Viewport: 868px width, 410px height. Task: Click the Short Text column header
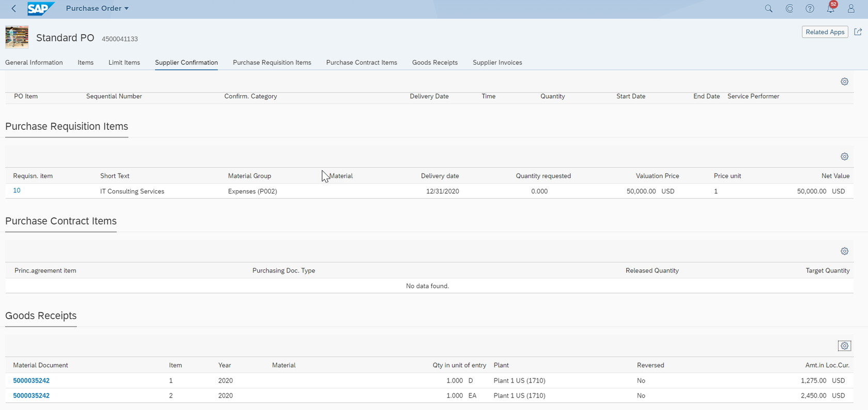pos(115,176)
